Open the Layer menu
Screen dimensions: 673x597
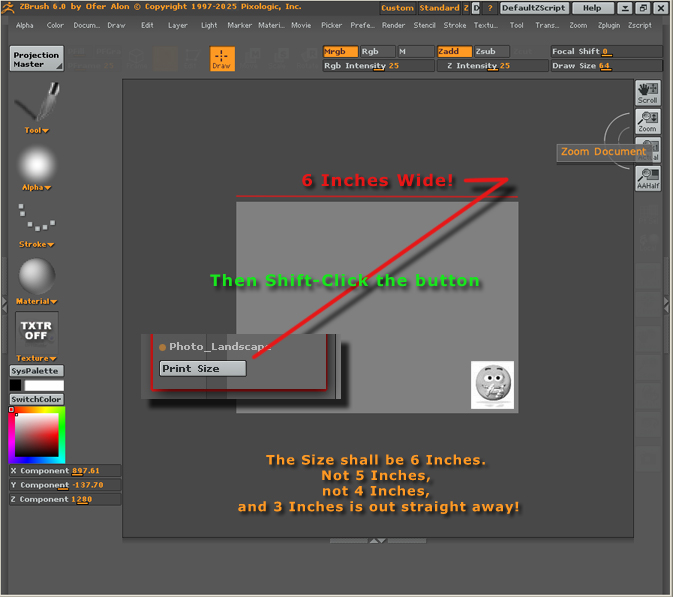tap(178, 25)
